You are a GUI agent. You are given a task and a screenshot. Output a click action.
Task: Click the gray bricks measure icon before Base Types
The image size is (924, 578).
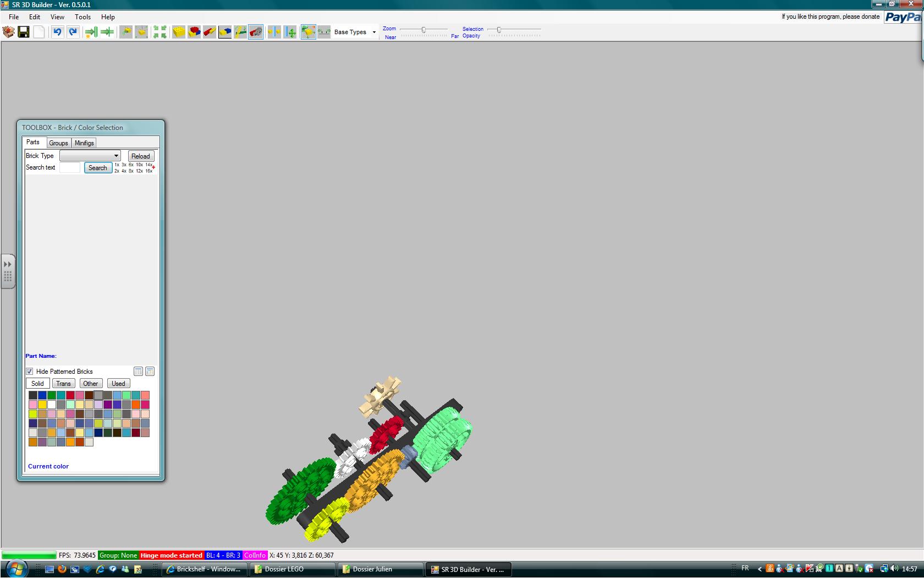pyautogui.click(x=324, y=32)
